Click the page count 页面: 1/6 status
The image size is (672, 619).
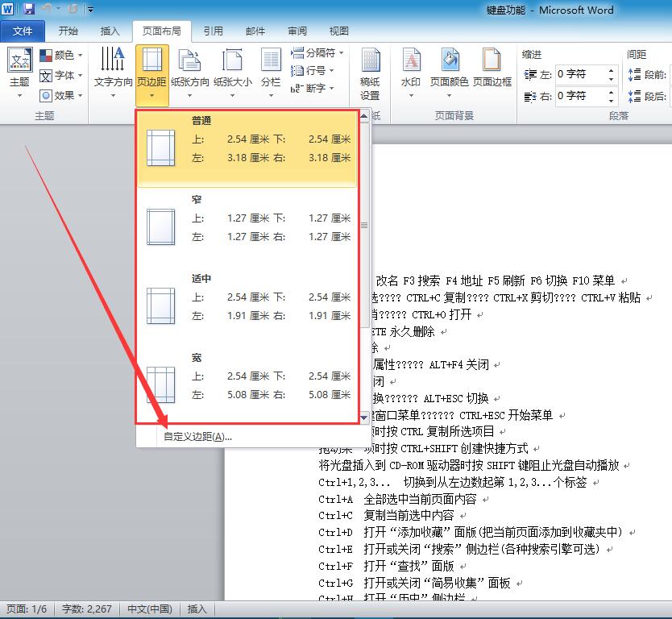pyautogui.click(x=27, y=609)
